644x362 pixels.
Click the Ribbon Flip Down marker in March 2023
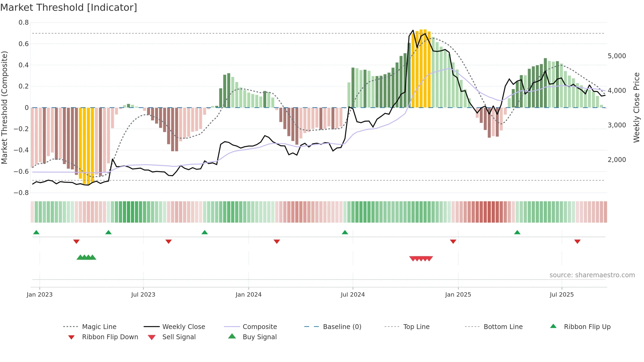coord(76,242)
